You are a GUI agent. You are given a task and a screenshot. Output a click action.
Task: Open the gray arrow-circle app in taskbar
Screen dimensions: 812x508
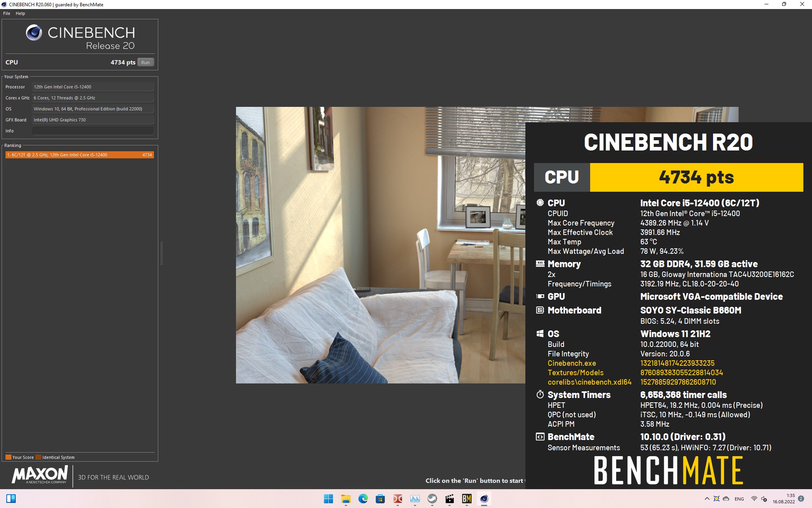[x=432, y=499]
